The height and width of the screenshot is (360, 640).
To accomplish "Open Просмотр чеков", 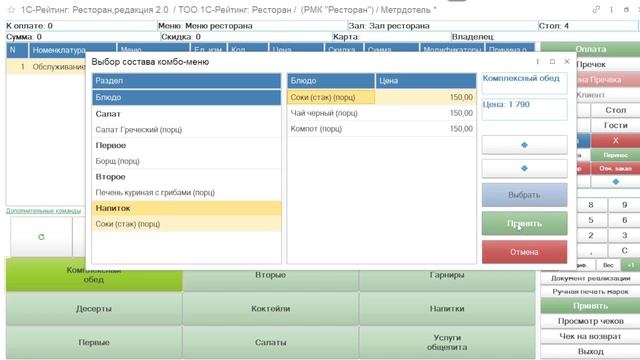I will (590, 321).
